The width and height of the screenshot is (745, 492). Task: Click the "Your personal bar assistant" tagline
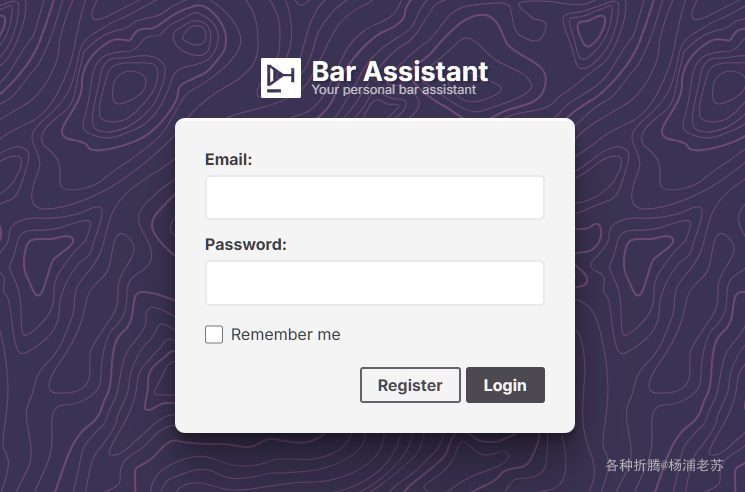pos(393,90)
